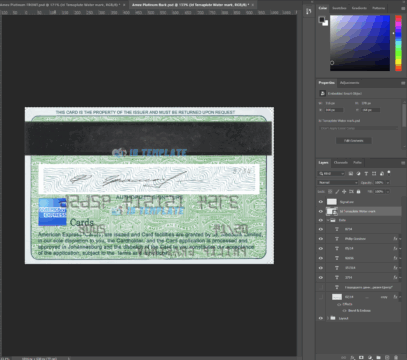Open the Don't Apply Layer Comp dropdown
The height and width of the screenshot is (360, 407).
pos(358,128)
